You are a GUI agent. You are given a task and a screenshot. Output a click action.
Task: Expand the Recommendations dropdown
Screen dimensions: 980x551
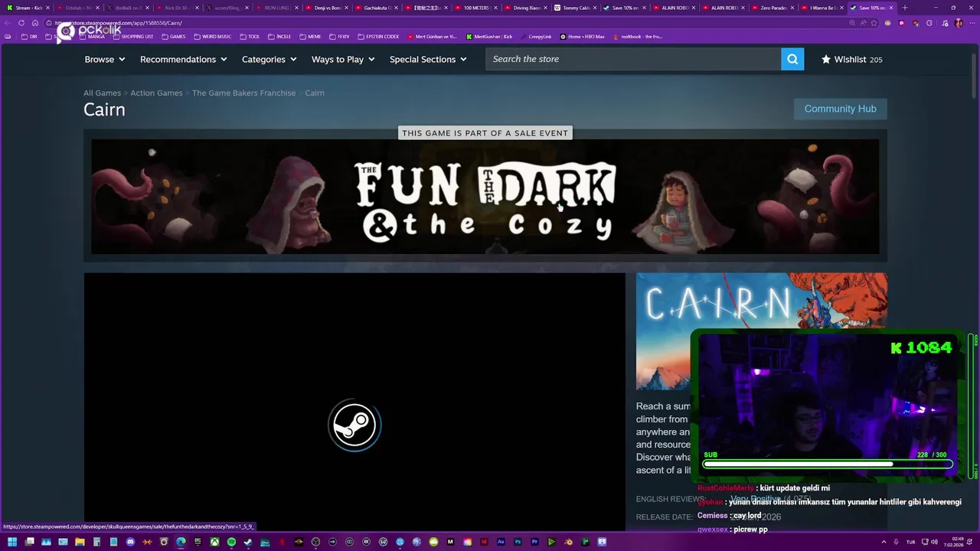tap(184, 59)
